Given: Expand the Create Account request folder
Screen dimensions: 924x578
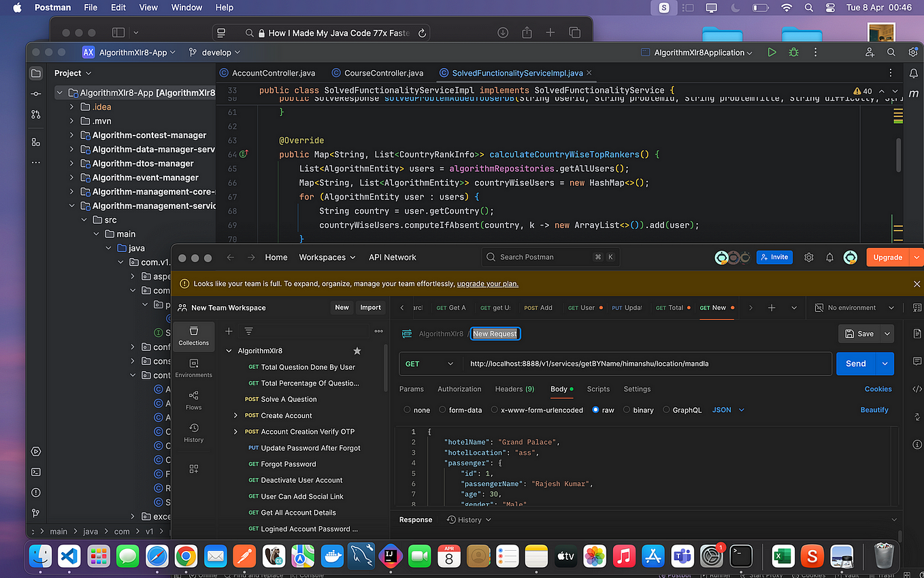Looking at the screenshot, I should coord(236,415).
